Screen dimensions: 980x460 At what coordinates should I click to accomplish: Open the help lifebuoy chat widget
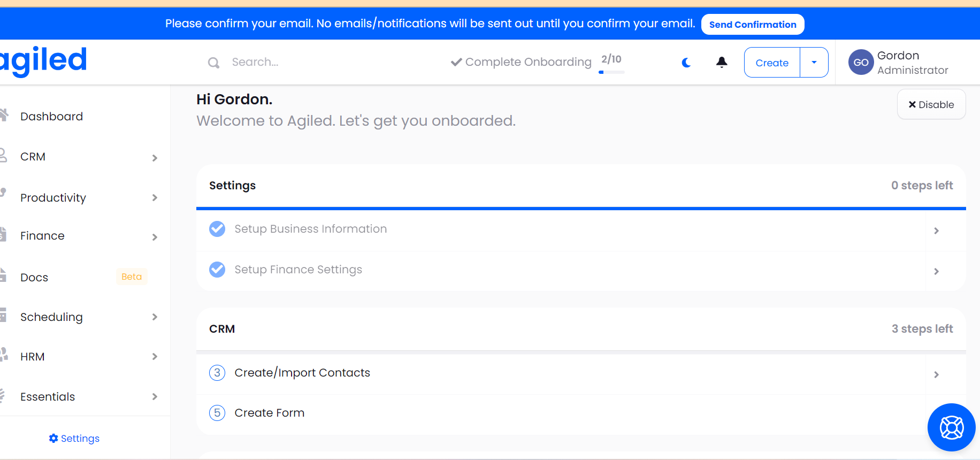point(951,427)
